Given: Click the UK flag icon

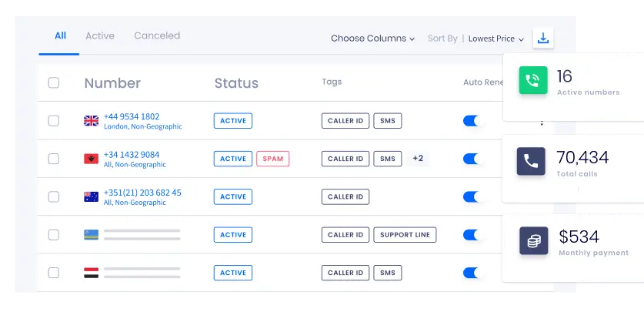Looking at the screenshot, I should click(91, 121).
